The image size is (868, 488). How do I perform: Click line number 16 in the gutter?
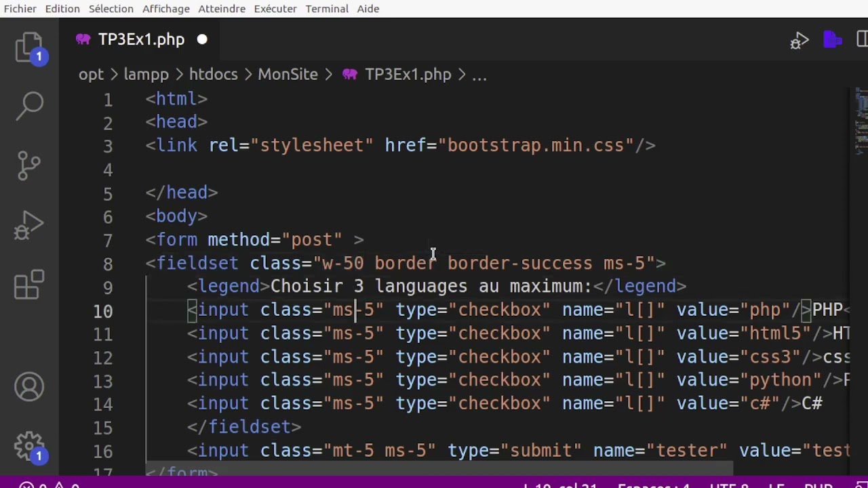click(103, 451)
